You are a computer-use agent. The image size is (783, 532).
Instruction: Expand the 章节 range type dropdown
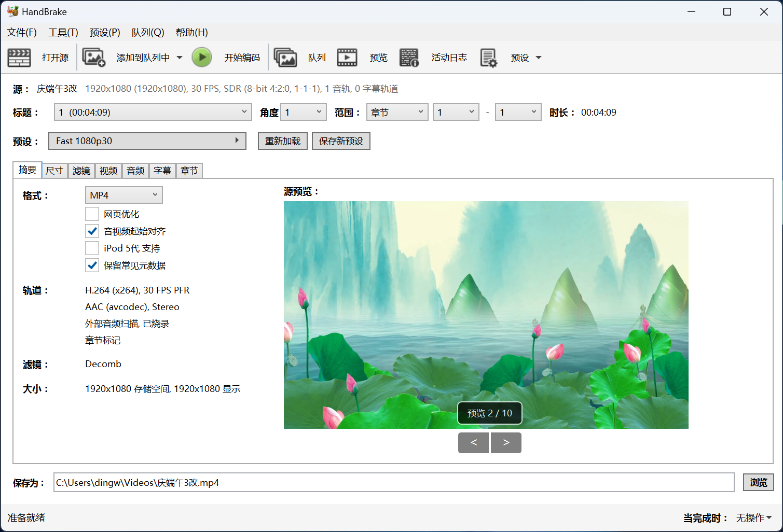(397, 113)
